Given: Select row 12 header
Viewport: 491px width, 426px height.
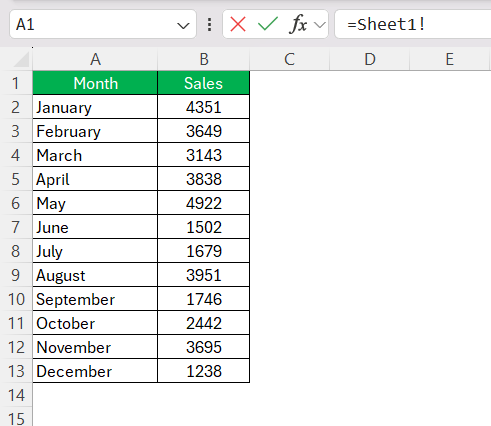Looking at the screenshot, I should click(x=16, y=347).
